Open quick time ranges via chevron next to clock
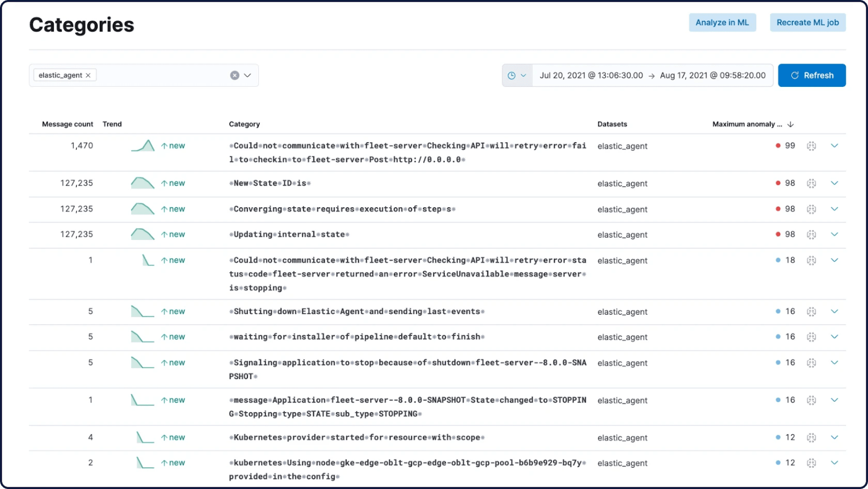868x489 pixels. tap(524, 75)
